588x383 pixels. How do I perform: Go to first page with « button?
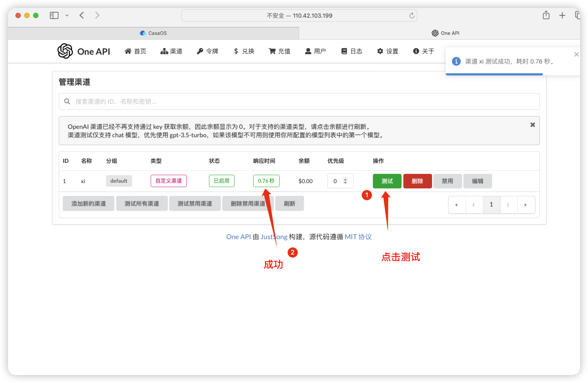[x=457, y=205]
